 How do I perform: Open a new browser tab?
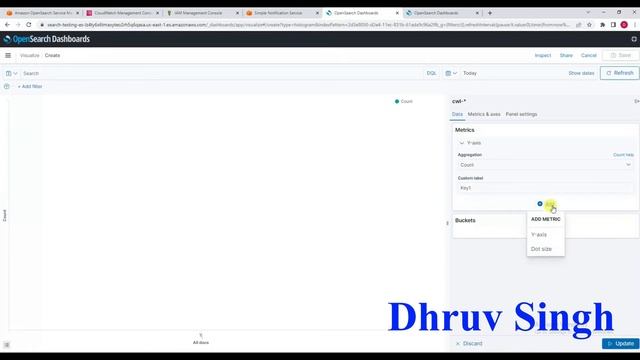click(490, 13)
